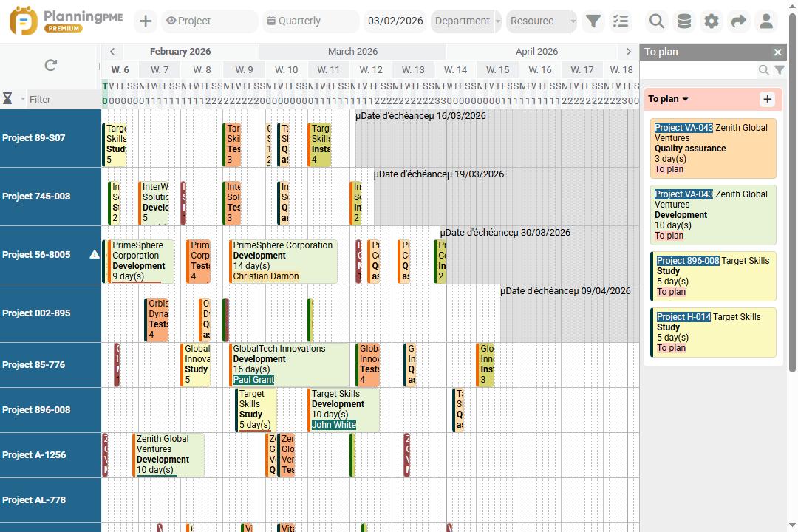Image resolution: width=798 pixels, height=532 pixels.
Task: Click the February 2026 month header
Action: tap(180, 52)
